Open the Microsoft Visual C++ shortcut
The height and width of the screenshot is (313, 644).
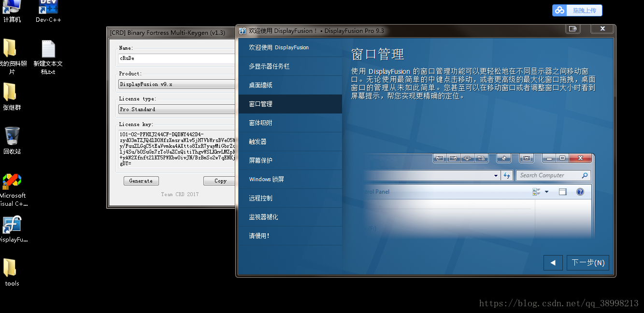coord(12,190)
